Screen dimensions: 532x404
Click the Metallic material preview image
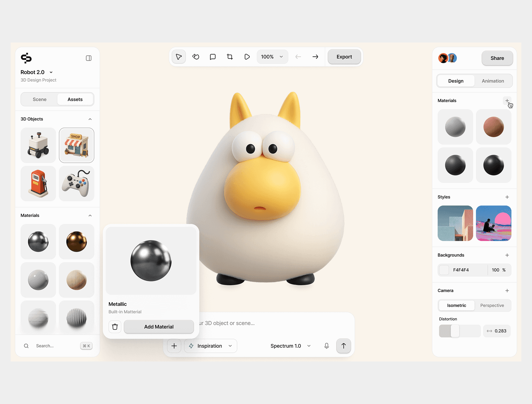(x=151, y=261)
